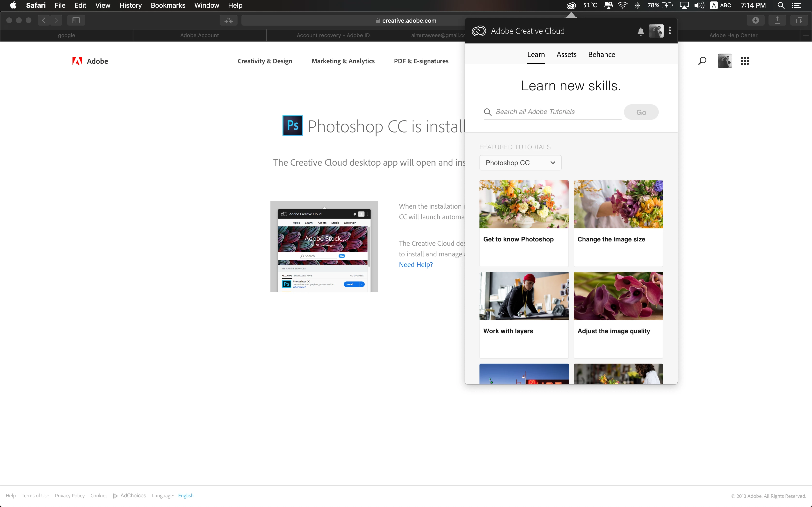This screenshot has width=812, height=507.
Task: Open the Adobe apps grid icon
Action: pyautogui.click(x=745, y=61)
